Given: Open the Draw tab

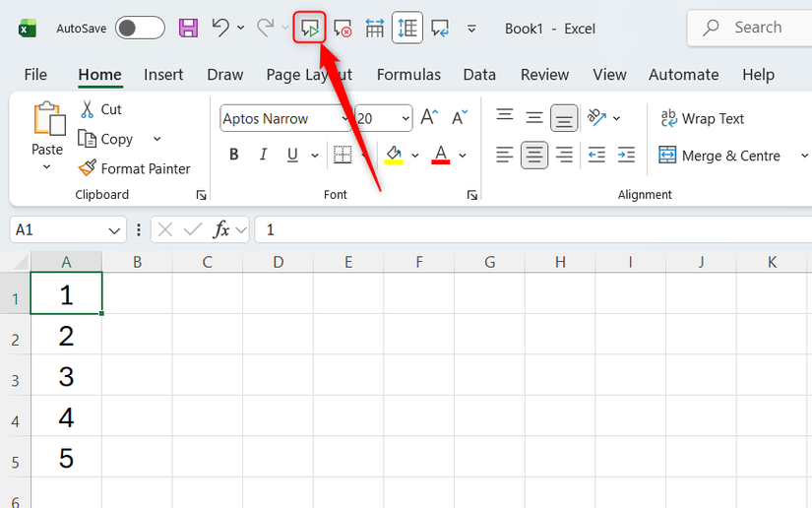Looking at the screenshot, I should (225, 75).
